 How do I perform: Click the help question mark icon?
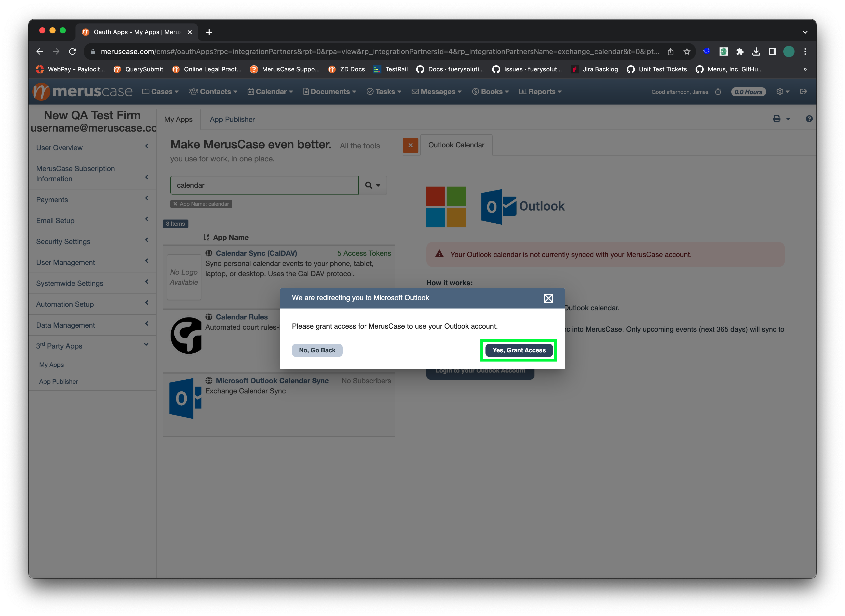[809, 119]
